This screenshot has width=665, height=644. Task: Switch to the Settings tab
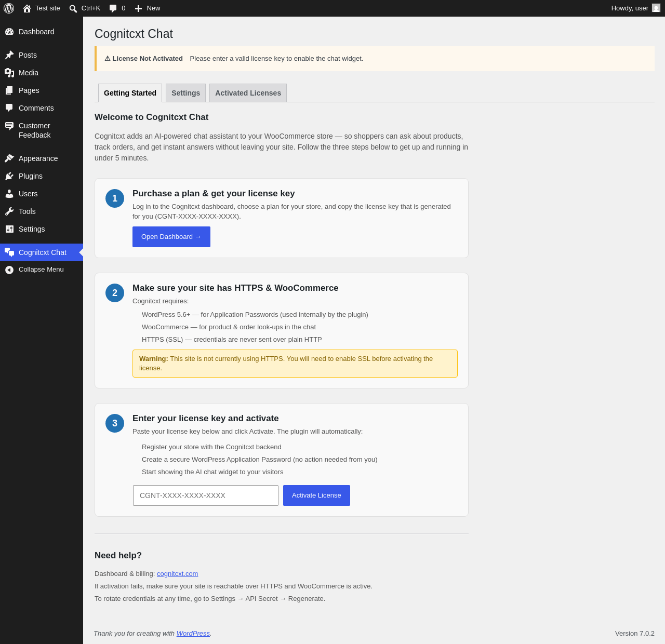point(185,93)
